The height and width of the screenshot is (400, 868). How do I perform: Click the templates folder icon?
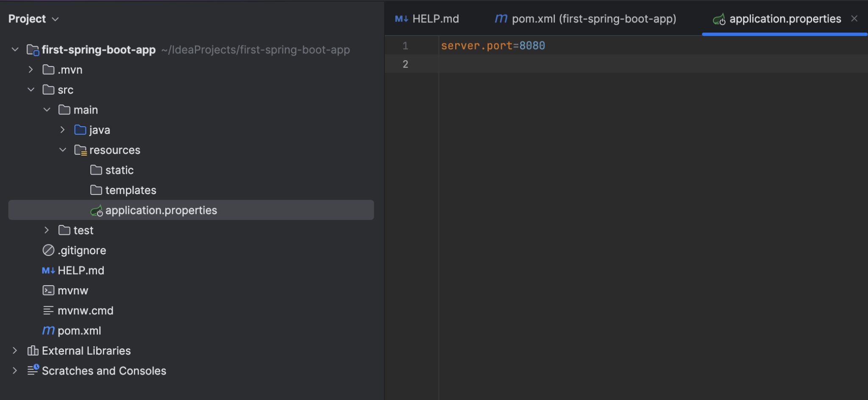click(x=96, y=190)
